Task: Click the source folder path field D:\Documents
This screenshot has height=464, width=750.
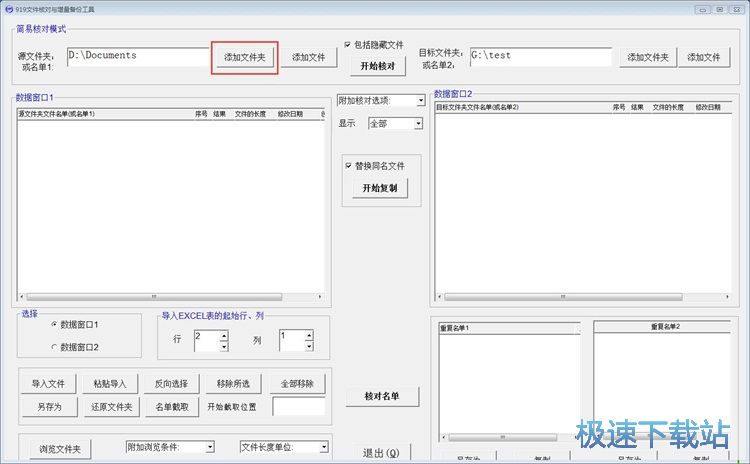Action: coord(138,56)
